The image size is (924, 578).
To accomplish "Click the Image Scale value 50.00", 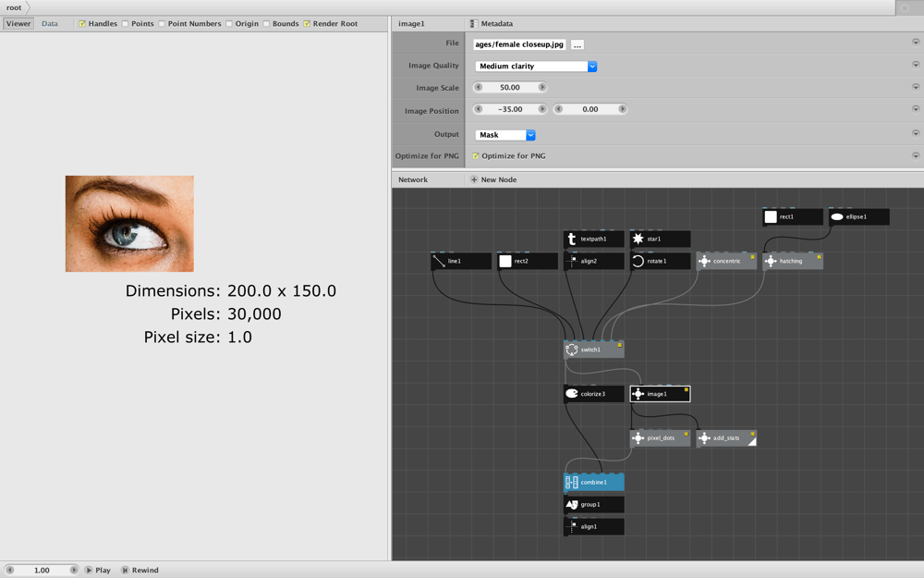I will (510, 87).
